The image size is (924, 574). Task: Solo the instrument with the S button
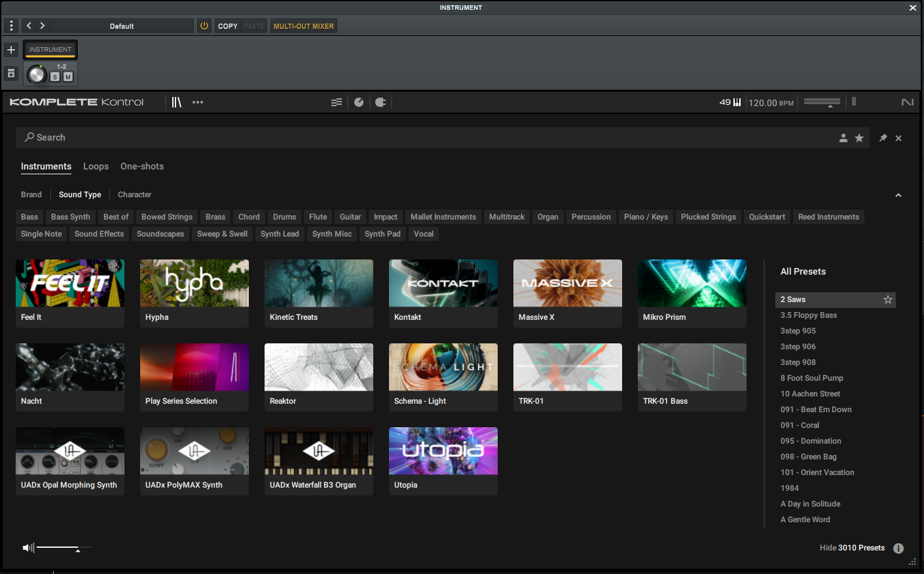click(55, 77)
